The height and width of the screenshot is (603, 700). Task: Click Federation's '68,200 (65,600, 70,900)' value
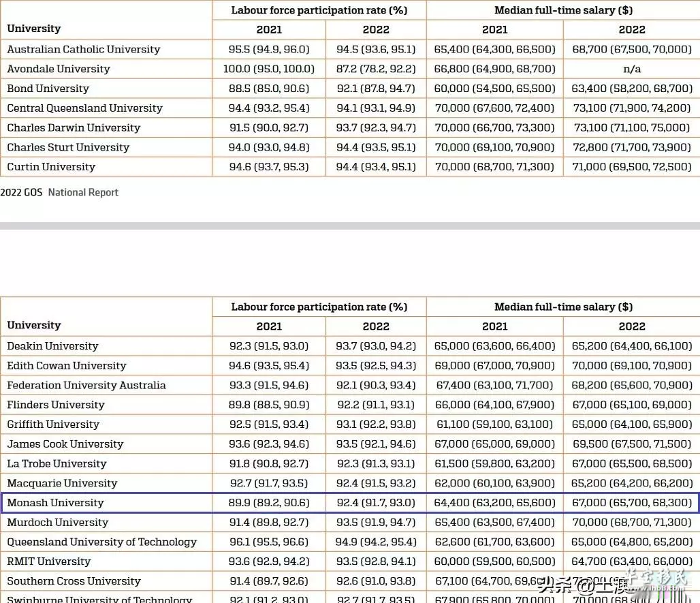pos(632,385)
